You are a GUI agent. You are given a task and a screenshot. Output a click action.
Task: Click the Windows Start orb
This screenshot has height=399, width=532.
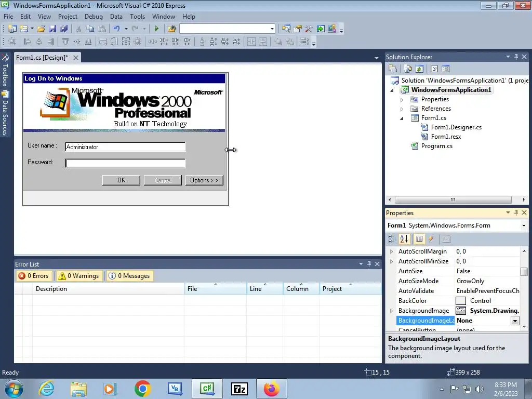pos(14,389)
